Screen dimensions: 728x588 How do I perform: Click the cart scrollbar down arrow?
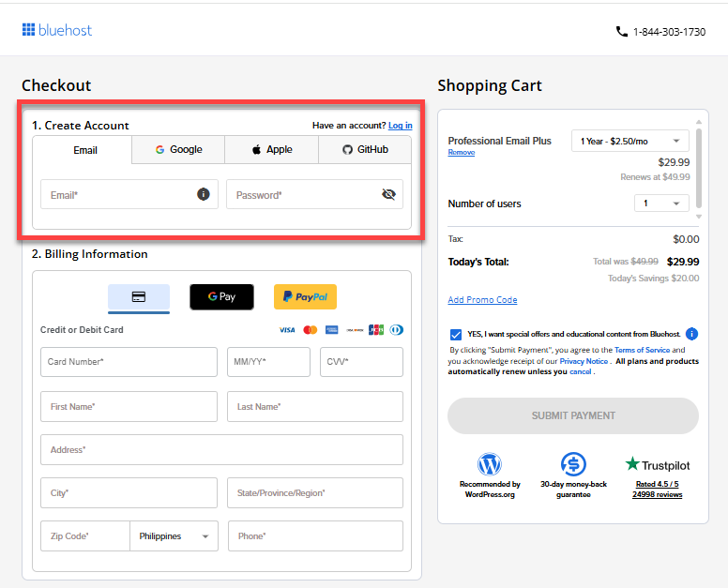coord(699,217)
